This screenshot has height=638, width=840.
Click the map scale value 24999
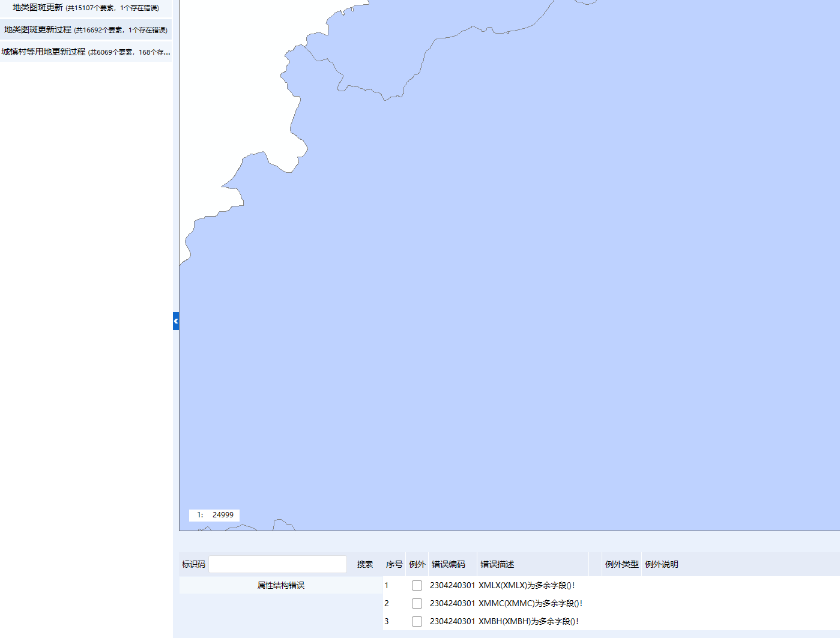(223, 515)
